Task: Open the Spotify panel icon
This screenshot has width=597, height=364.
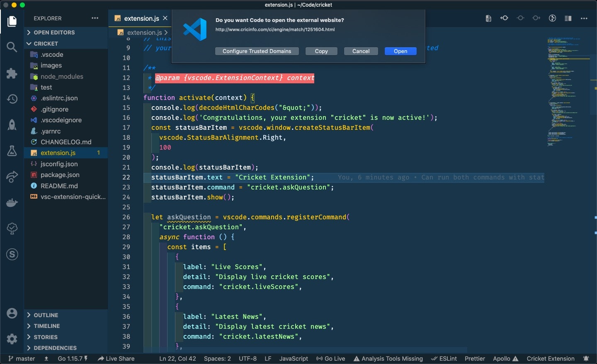Action: tap(11, 255)
